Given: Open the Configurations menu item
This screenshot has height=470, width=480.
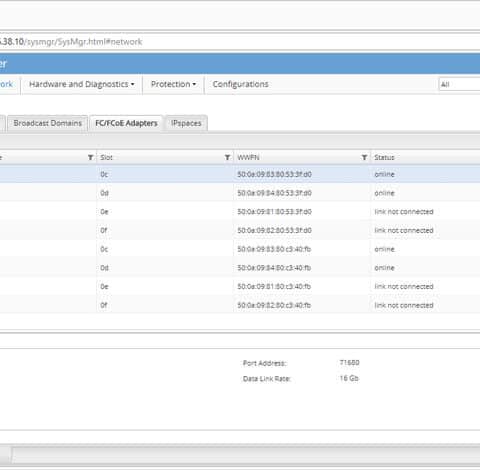Looking at the screenshot, I should 240,84.
